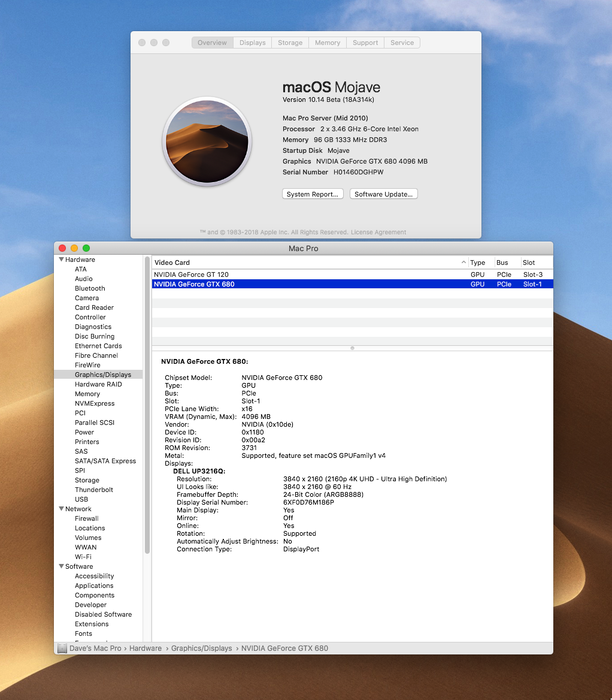Select the NVIDIA GeForce GTX 680 row
This screenshot has width=612, height=700.
click(x=352, y=284)
